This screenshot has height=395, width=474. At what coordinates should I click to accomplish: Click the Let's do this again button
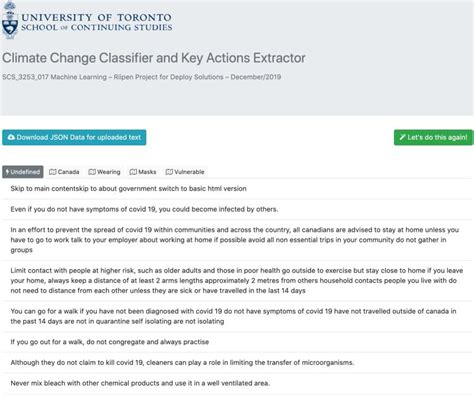[434, 137]
